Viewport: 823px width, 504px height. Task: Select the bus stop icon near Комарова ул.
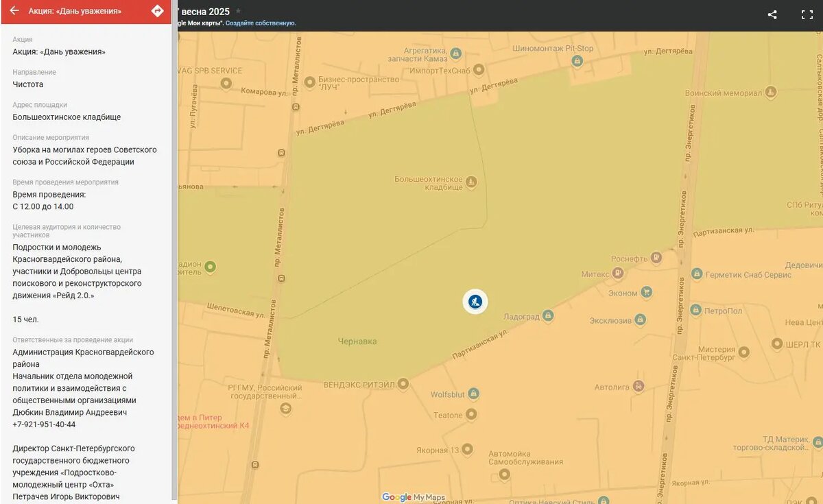tap(295, 106)
